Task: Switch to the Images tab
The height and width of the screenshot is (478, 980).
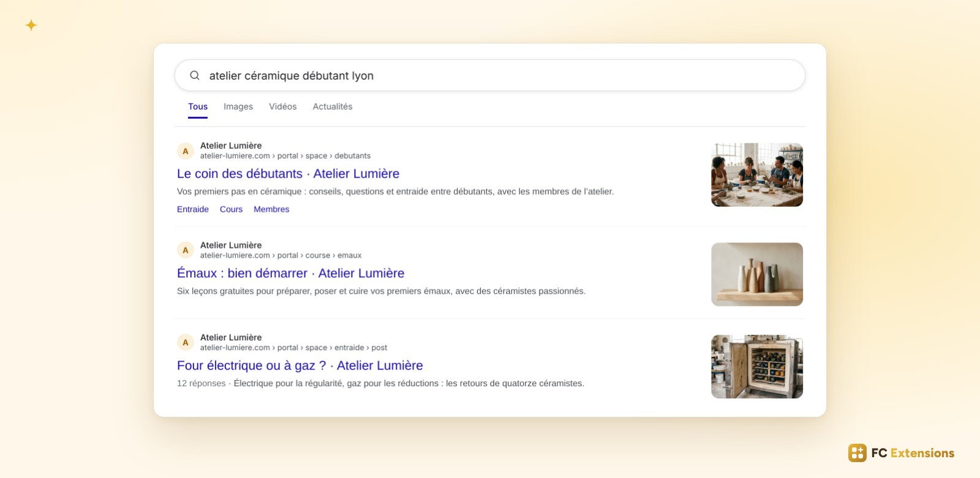Action: pos(238,106)
